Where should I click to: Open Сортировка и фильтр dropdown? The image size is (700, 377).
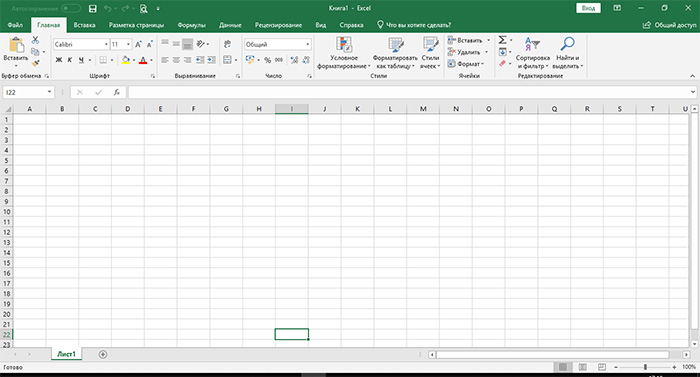[533, 53]
